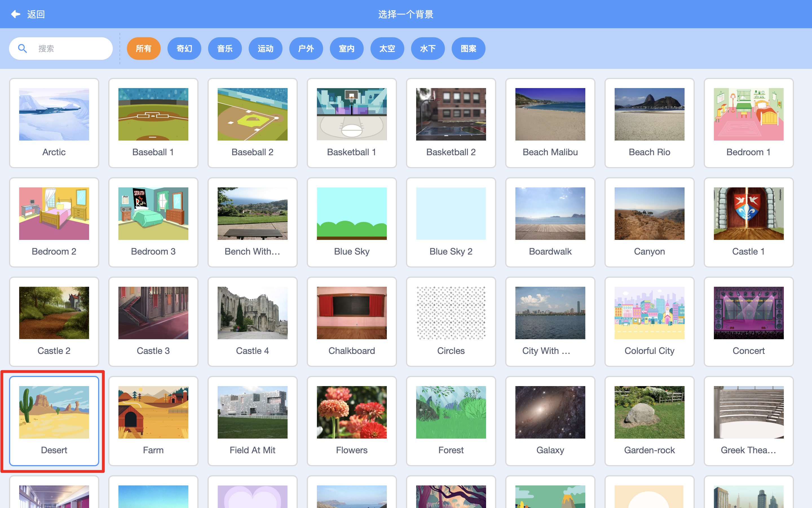
Task: Pick the City With … backdrop
Action: [x=550, y=321]
